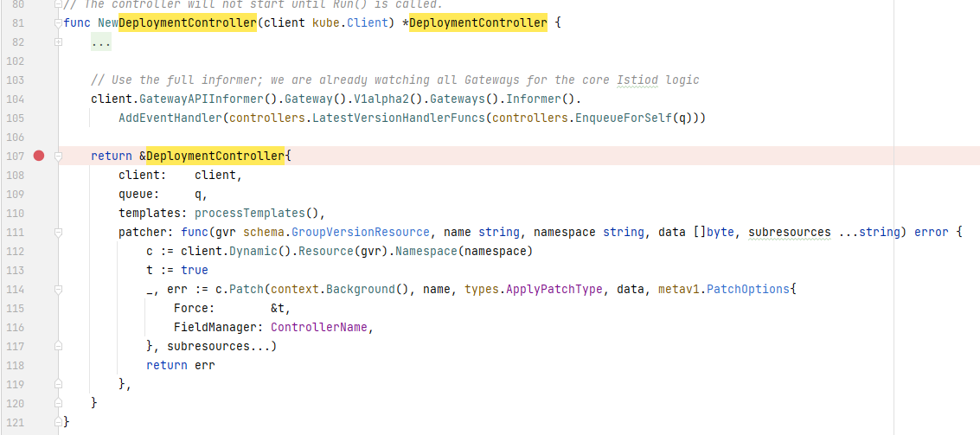
Task: Click the ControllerName constant
Action: tap(321, 327)
